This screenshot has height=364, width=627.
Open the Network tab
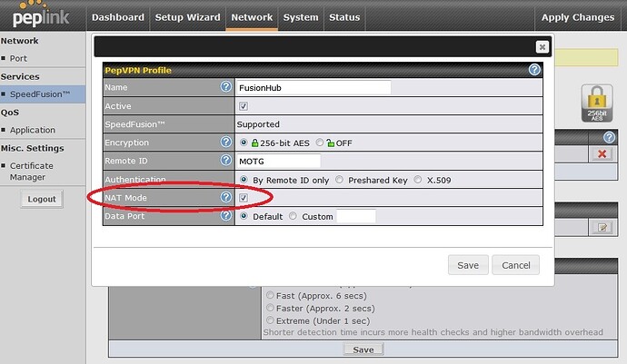[252, 17]
